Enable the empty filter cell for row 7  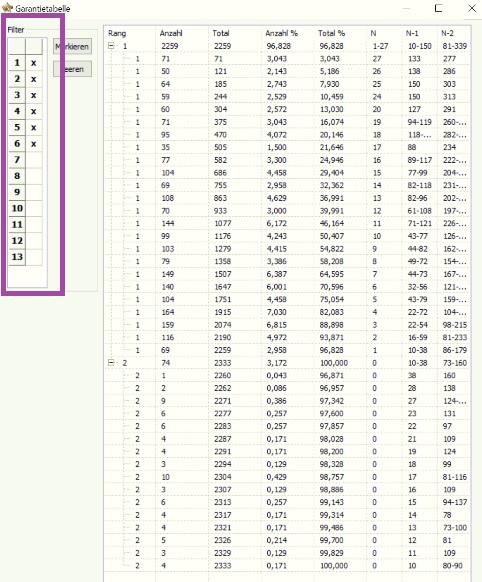pyautogui.click(x=34, y=160)
